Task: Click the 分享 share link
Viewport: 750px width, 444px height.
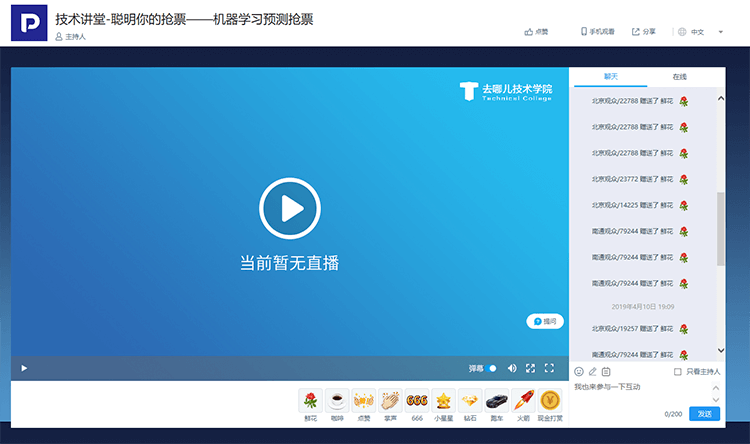Action: (x=644, y=32)
